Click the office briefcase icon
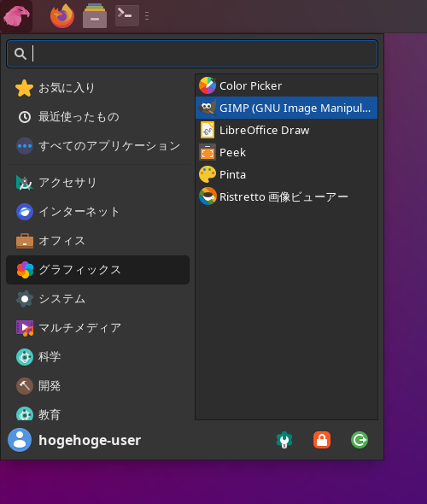The height and width of the screenshot is (504, 427). coord(25,241)
